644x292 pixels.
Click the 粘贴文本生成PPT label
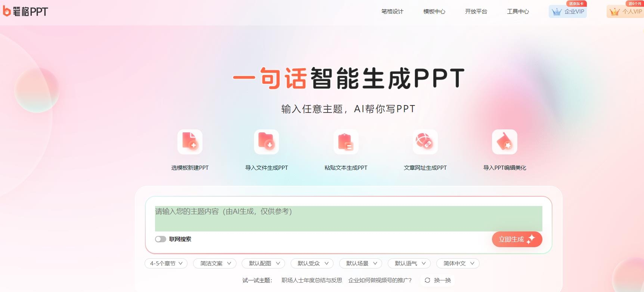click(x=346, y=167)
